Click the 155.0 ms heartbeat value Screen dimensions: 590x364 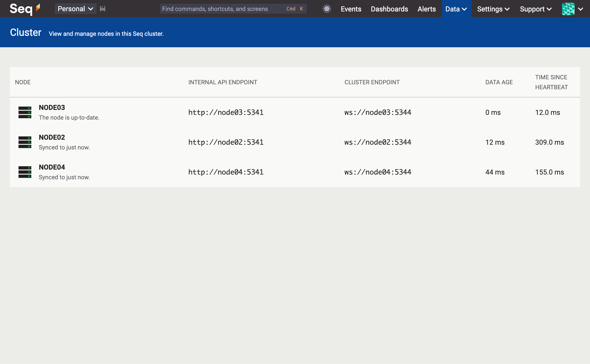point(550,172)
